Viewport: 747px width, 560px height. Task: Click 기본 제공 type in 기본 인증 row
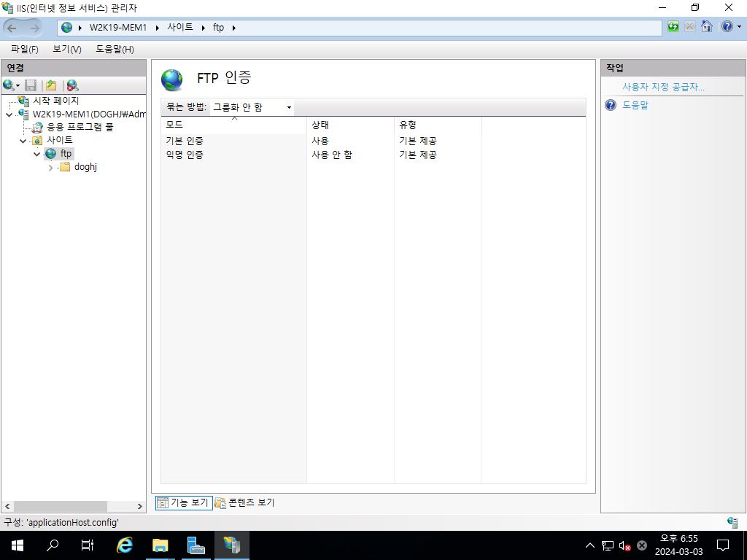pyautogui.click(x=418, y=141)
